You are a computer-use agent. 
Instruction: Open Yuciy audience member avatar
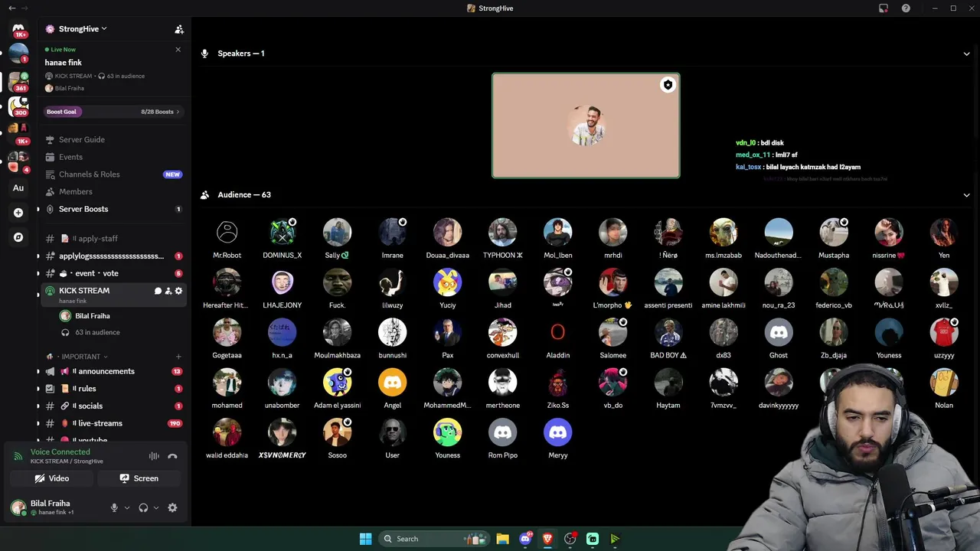pos(447,282)
